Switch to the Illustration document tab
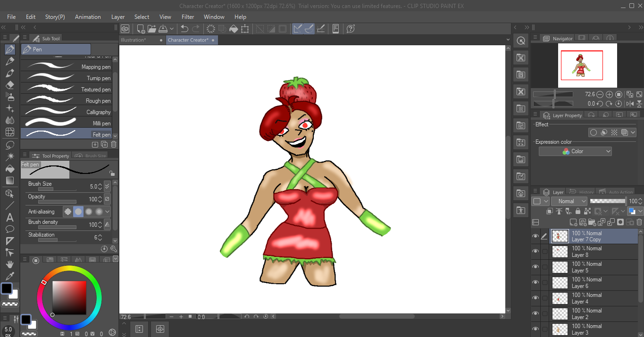 (133, 40)
